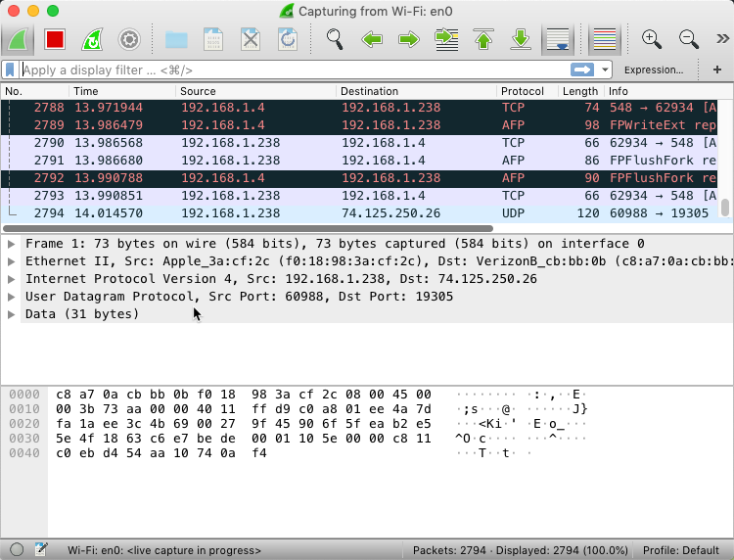This screenshot has width=734, height=560.
Task: Close the capture file icon
Action: point(251,39)
